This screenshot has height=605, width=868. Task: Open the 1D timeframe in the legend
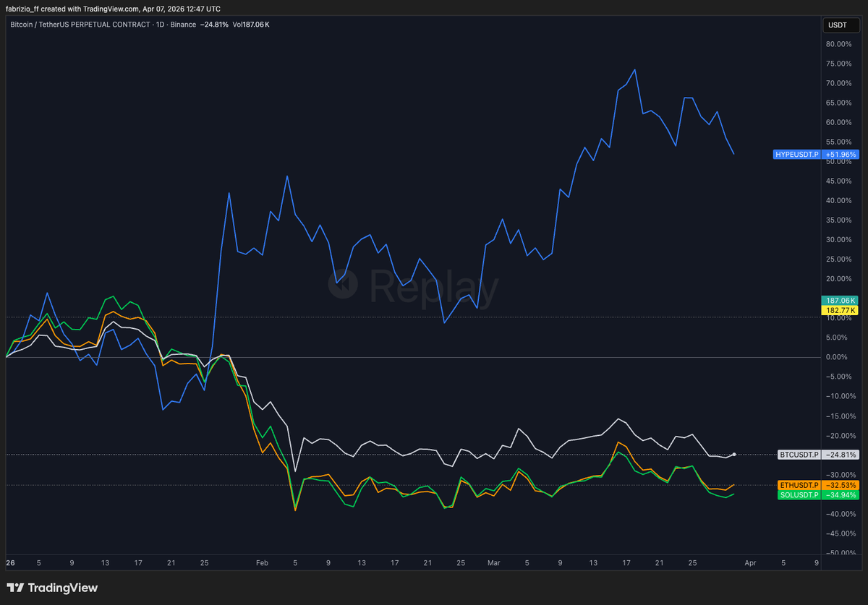159,24
